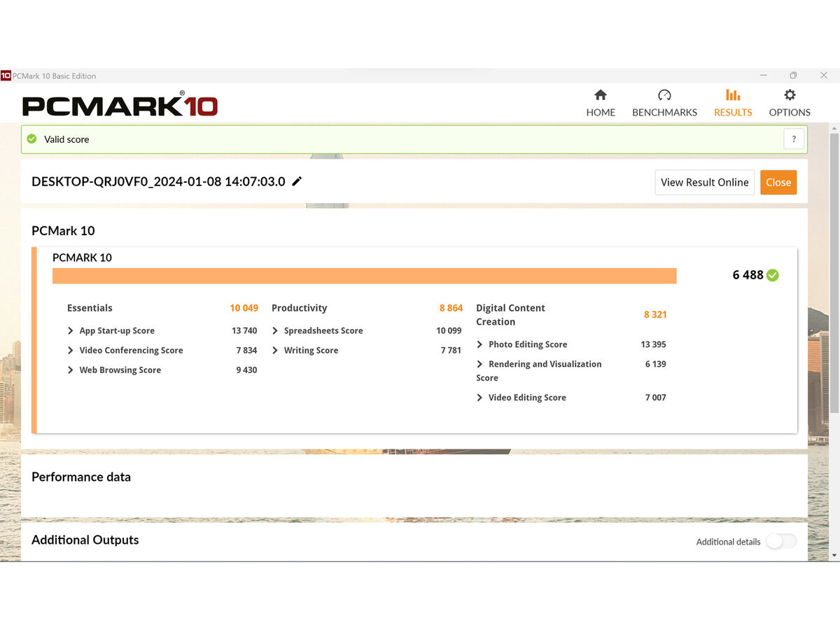Click the Performance data heading
This screenshot has width=840, height=630.
[81, 477]
